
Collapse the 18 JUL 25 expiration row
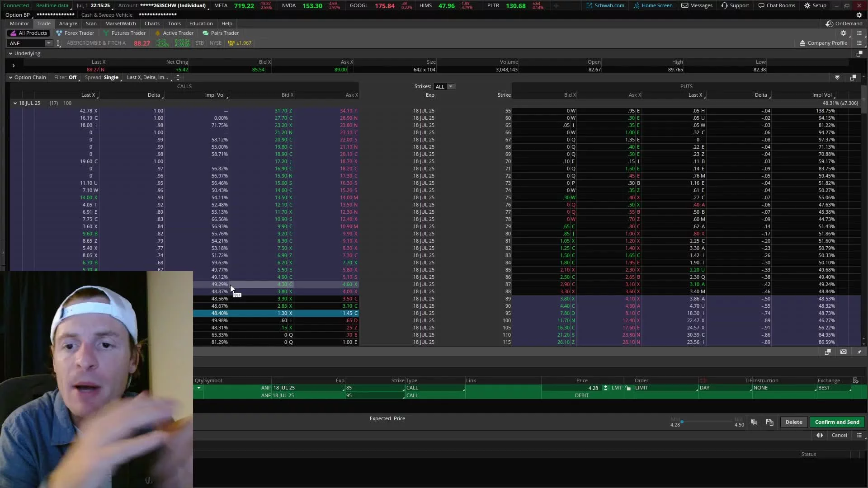click(x=15, y=103)
